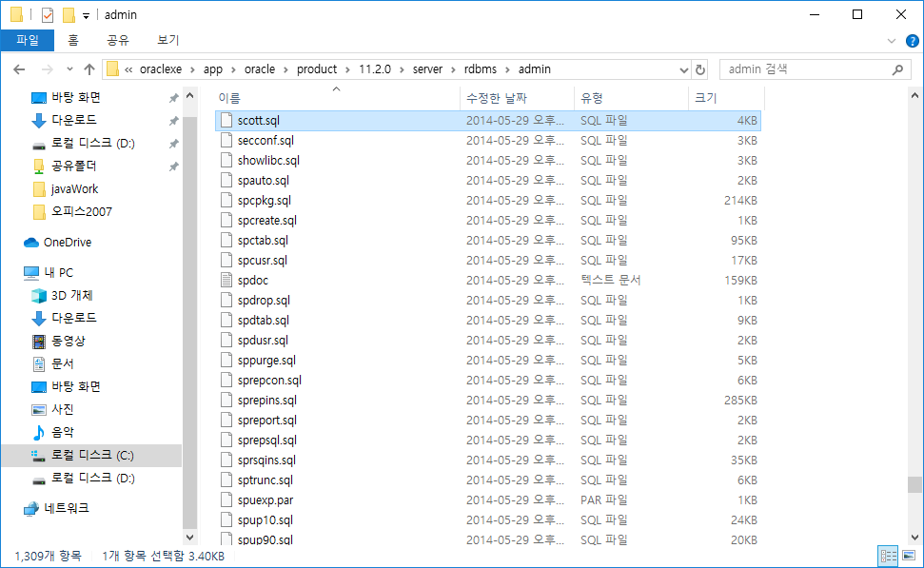Click the New Folder quick access icon
The height and width of the screenshot is (568, 924).
[69, 14]
